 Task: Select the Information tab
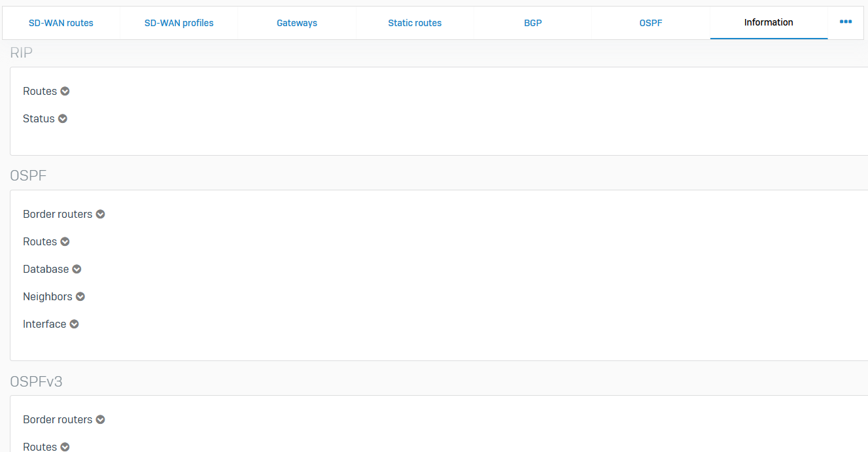pyautogui.click(x=769, y=22)
